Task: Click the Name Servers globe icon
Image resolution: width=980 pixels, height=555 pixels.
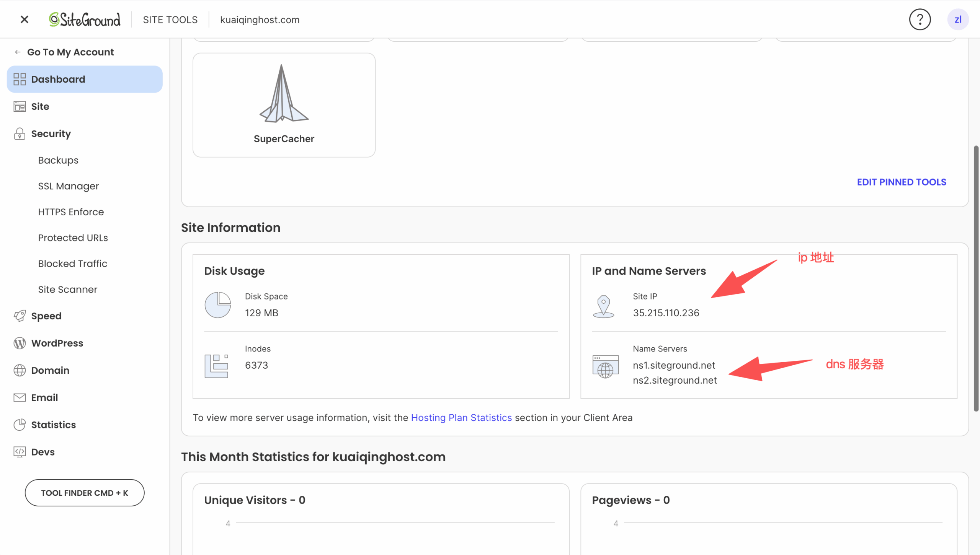Action: pos(605,366)
